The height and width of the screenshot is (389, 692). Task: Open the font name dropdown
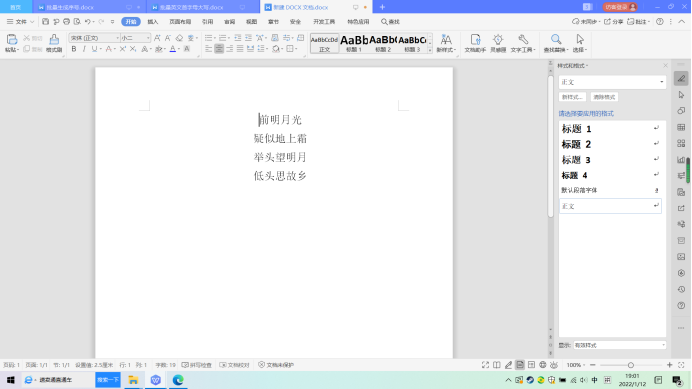(117, 38)
